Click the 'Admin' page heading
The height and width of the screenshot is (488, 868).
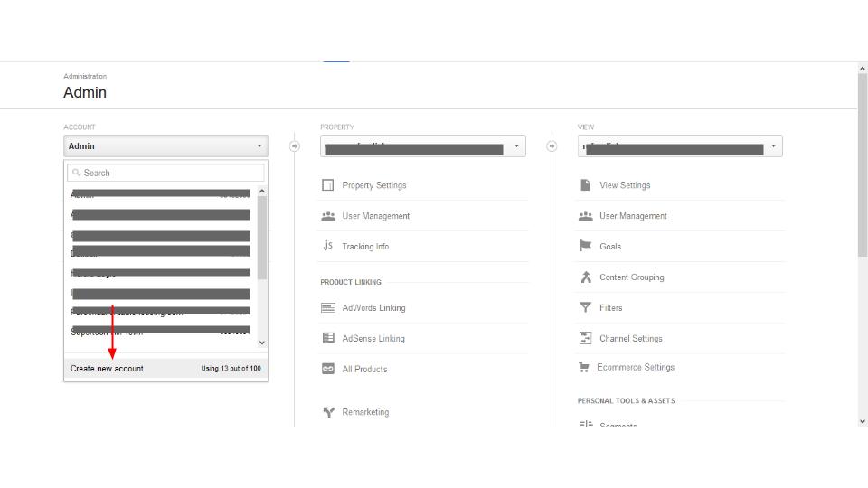pos(85,92)
